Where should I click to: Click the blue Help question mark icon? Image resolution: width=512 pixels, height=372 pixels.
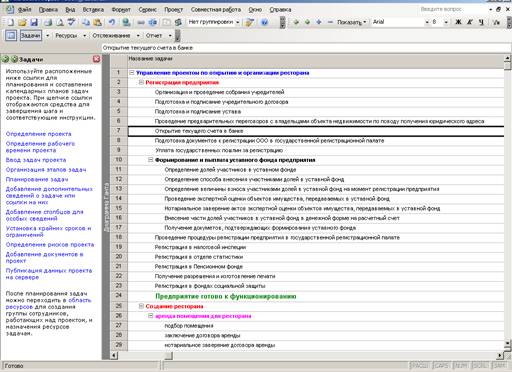pyautogui.click(x=265, y=22)
